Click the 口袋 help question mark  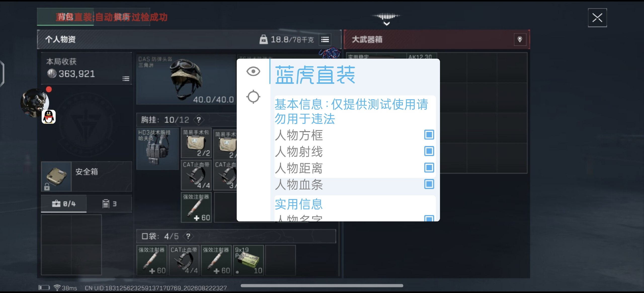point(188,236)
